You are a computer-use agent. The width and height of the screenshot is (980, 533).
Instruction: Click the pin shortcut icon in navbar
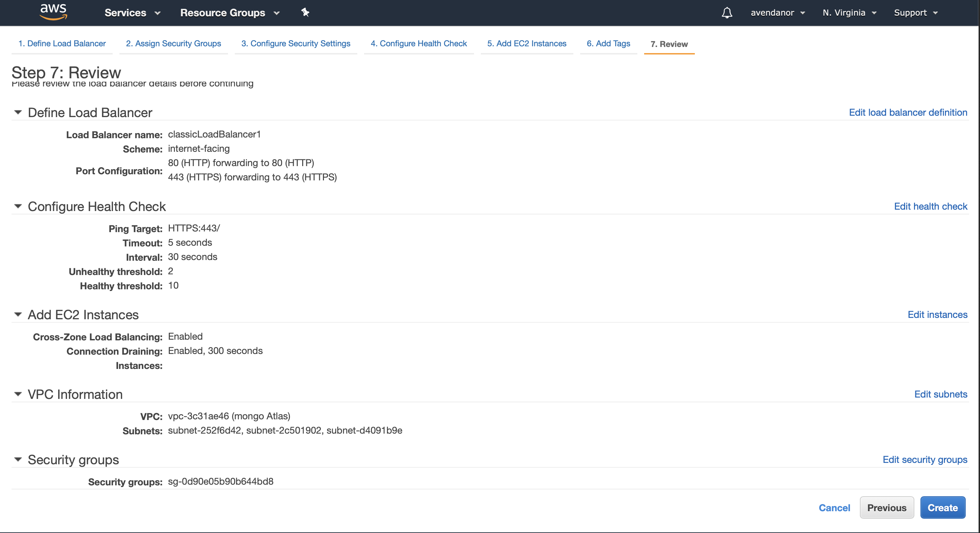pyautogui.click(x=305, y=12)
